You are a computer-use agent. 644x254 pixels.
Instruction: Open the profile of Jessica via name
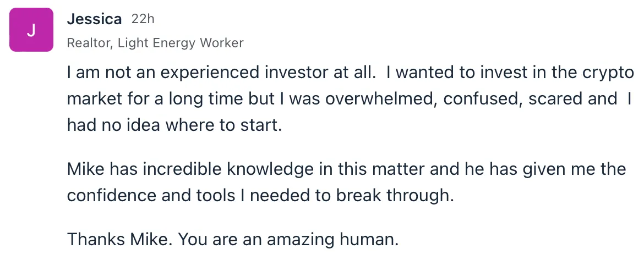[x=94, y=19]
